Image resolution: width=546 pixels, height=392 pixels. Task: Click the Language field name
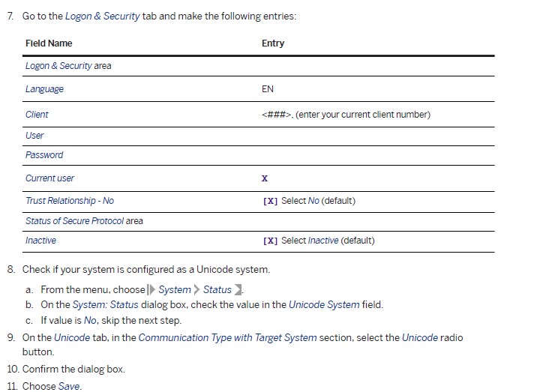(44, 89)
